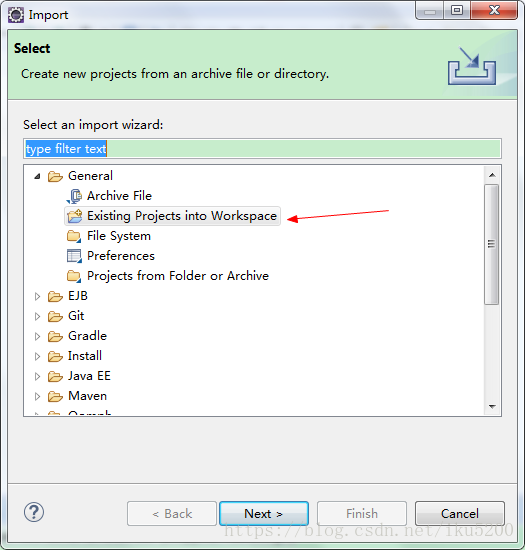Viewport: 525px width, 550px height.
Task: Click the Projects from Folder or Archive icon
Action: [74, 276]
